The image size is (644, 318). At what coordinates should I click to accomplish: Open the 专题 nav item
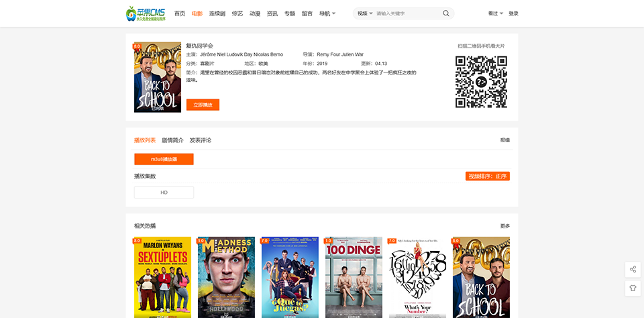coord(290,13)
